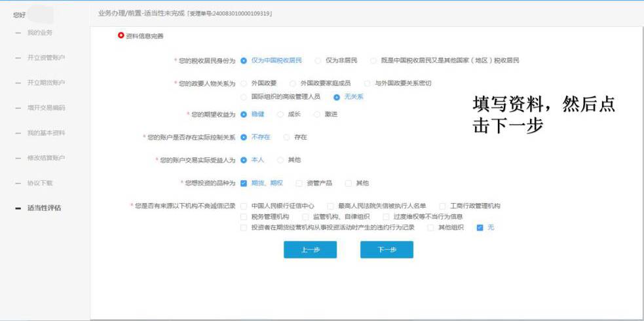Select 无关系 for political relationship
The width and height of the screenshot is (644, 321).
click(x=337, y=97)
